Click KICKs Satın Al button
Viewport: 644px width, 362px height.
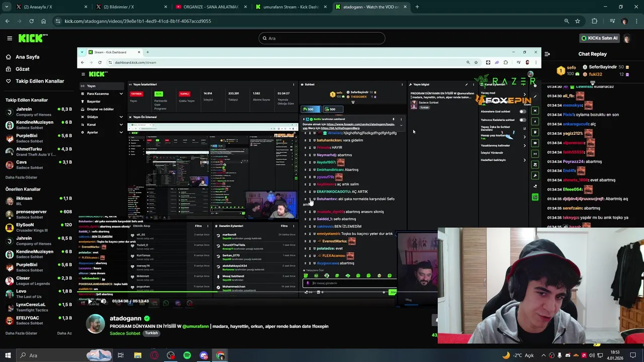pos(599,38)
